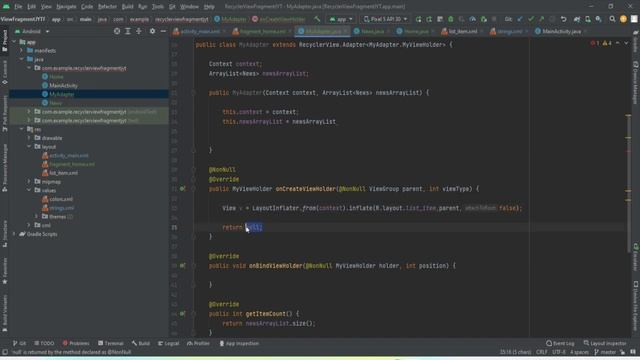Open the Help menu
Viewport: 640px width, 360px height.
coord(209,7)
